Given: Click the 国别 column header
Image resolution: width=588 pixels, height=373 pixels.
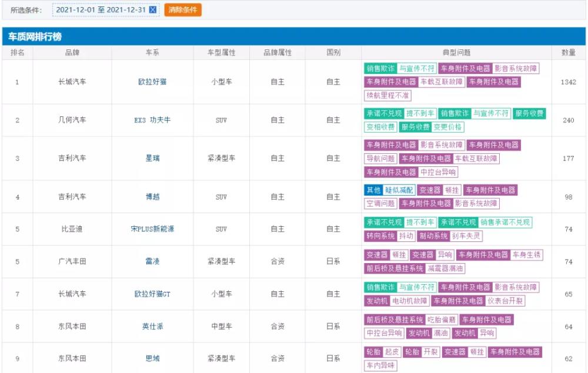Looking at the screenshot, I should point(333,52).
